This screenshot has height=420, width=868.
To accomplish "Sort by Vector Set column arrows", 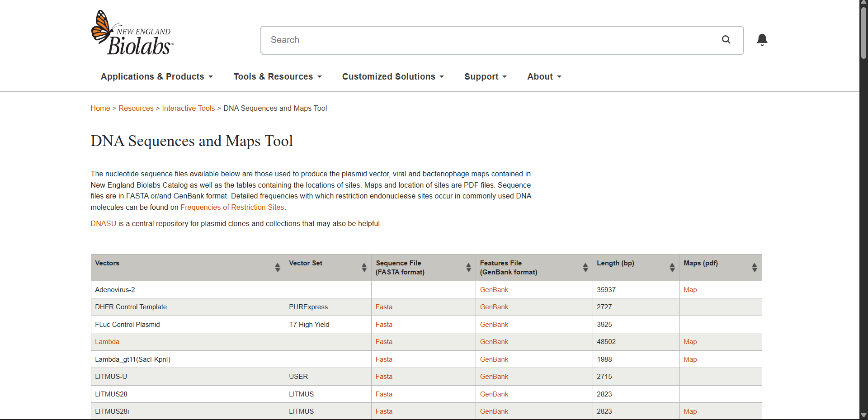I will 364,268.
